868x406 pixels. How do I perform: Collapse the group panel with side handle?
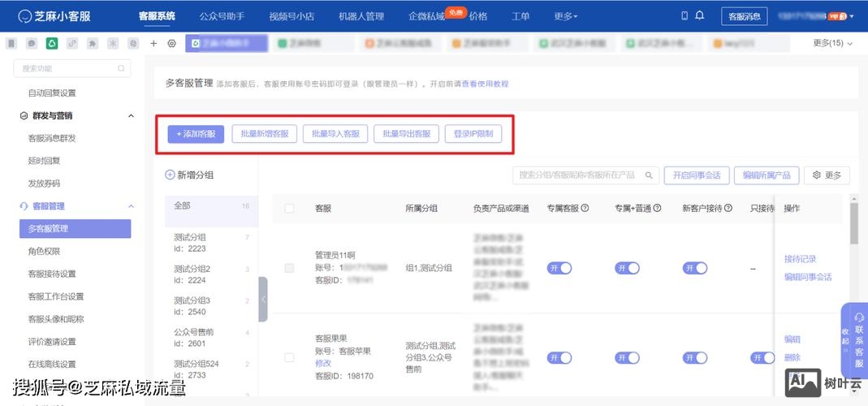[x=263, y=299]
